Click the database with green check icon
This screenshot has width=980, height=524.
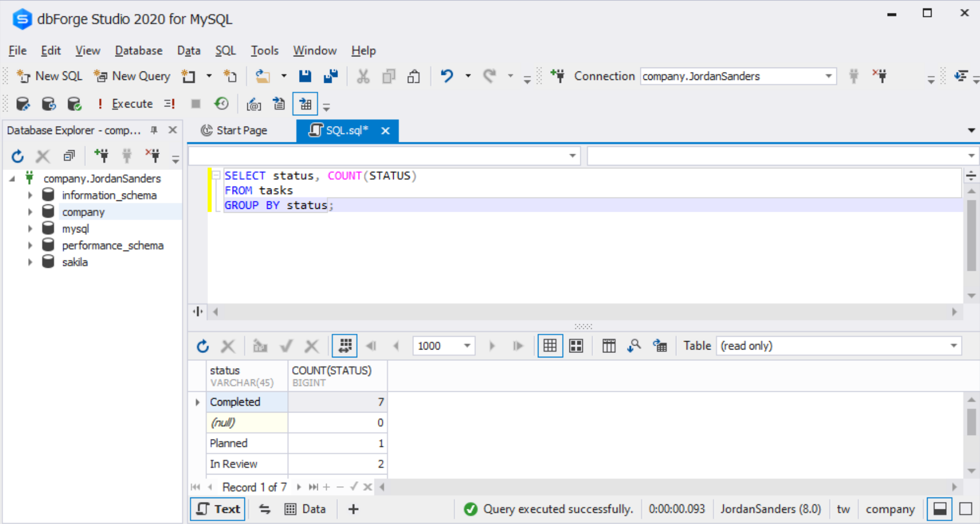click(74, 104)
